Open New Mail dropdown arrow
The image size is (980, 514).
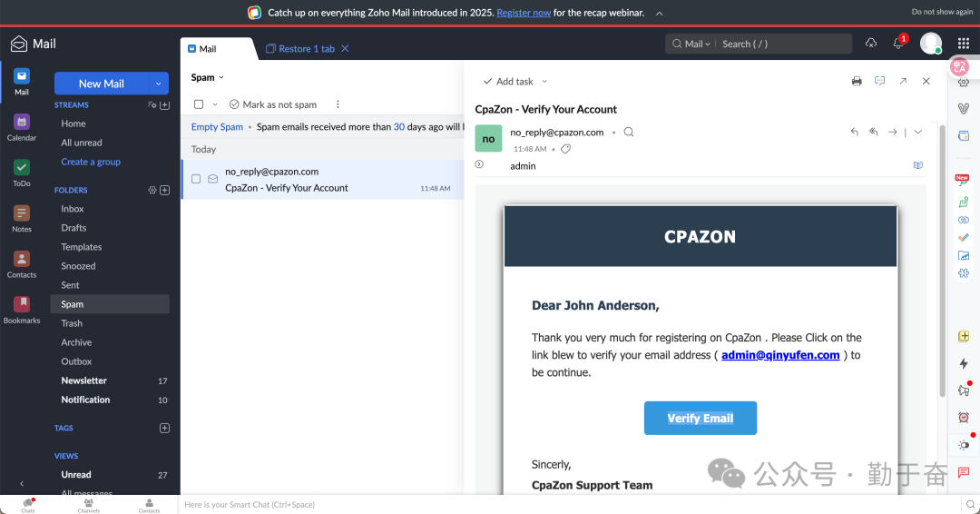(158, 84)
